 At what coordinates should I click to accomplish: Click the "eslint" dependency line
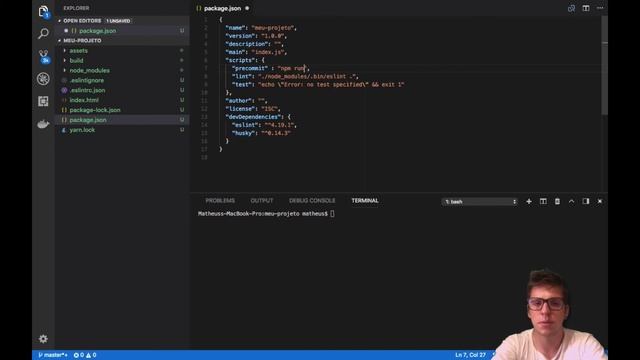[x=264, y=125]
